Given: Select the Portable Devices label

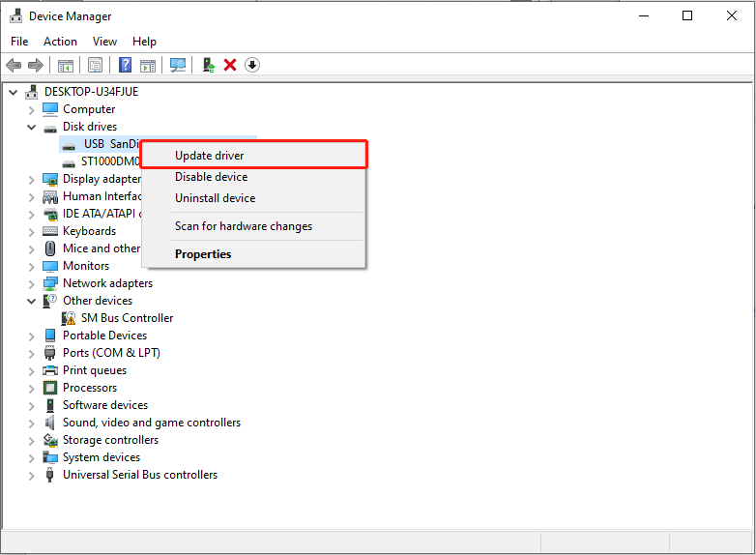Looking at the screenshot, I should coord(104,336).
